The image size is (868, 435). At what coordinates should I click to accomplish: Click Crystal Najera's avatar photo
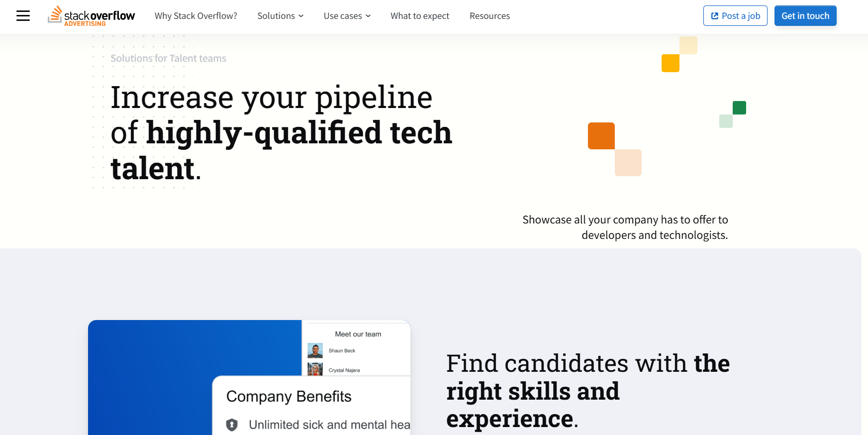(315, 370)
